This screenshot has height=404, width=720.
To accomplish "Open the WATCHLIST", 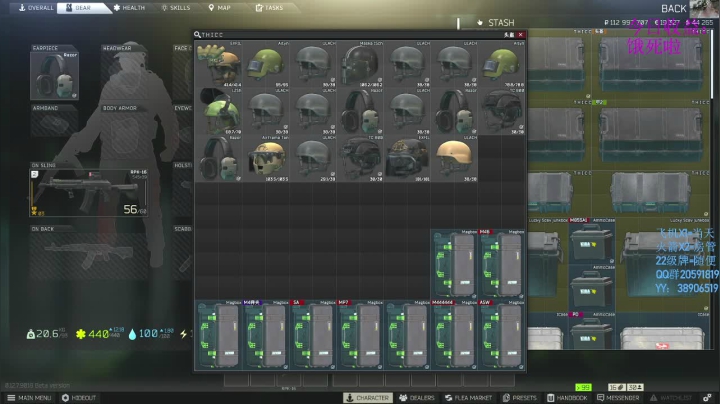I will tap(671, 398).
